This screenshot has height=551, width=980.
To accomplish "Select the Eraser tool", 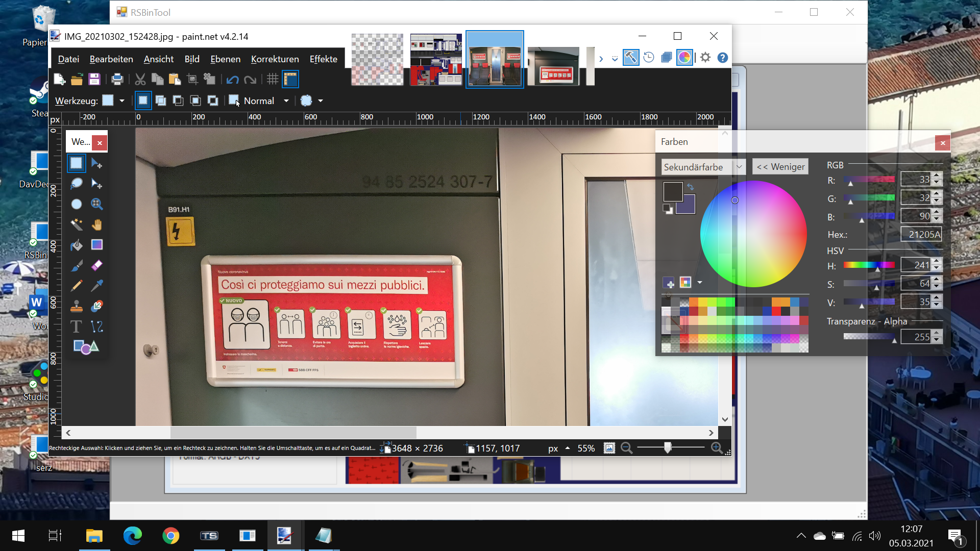I will click(96, 265).
